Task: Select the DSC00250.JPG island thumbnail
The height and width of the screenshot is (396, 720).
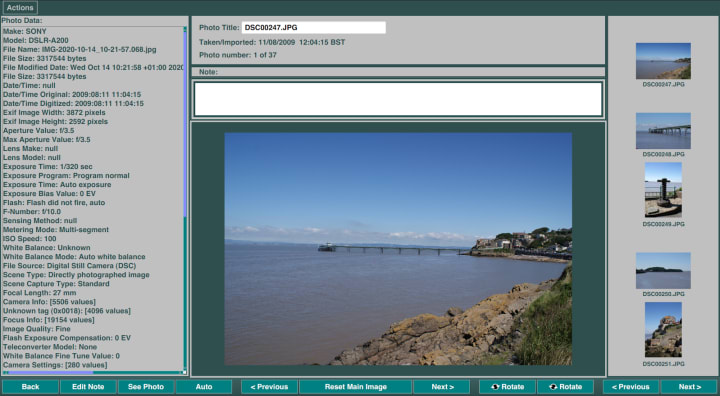Action: [x=663, y=271]
